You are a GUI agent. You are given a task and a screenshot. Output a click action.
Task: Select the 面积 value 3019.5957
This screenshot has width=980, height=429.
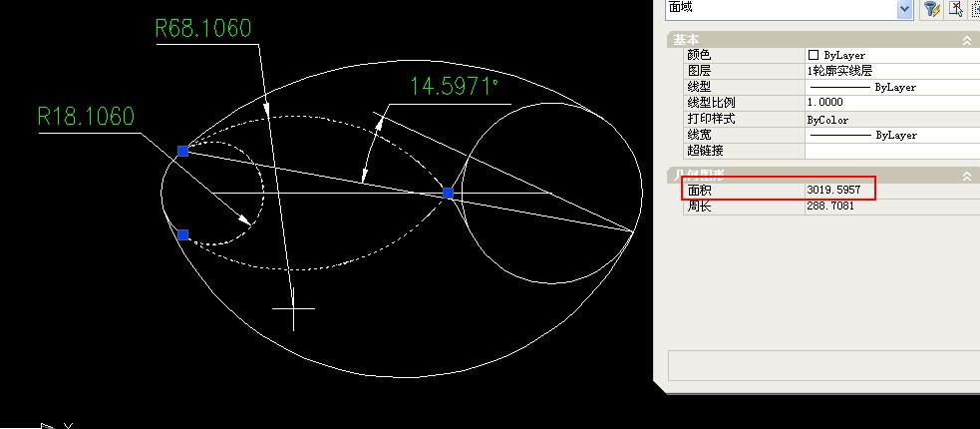click(x=833, y=189)
